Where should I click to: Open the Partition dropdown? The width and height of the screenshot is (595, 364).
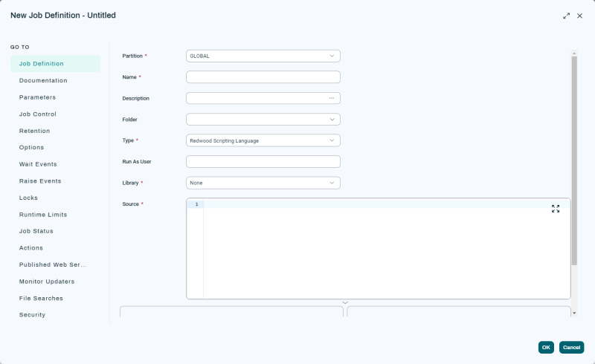point(332,56)
